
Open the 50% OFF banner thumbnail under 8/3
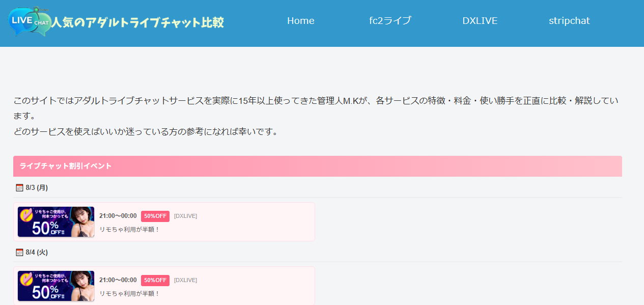pos(56,222)
